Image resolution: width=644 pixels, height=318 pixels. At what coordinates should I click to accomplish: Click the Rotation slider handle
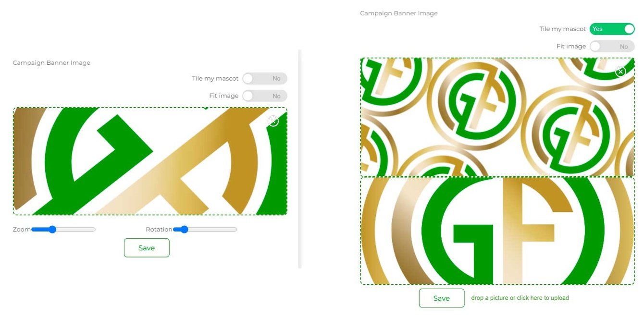tap(184, 230)
